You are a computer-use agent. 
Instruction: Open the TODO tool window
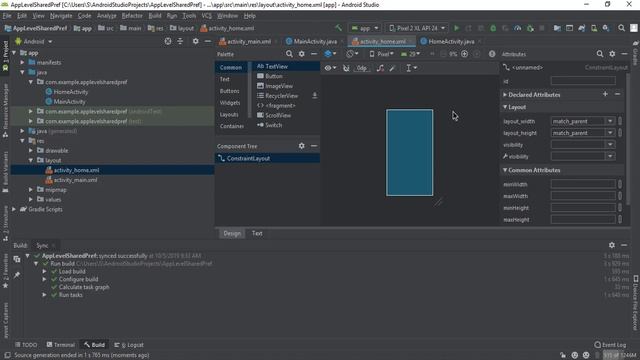[x=26, y=344]
